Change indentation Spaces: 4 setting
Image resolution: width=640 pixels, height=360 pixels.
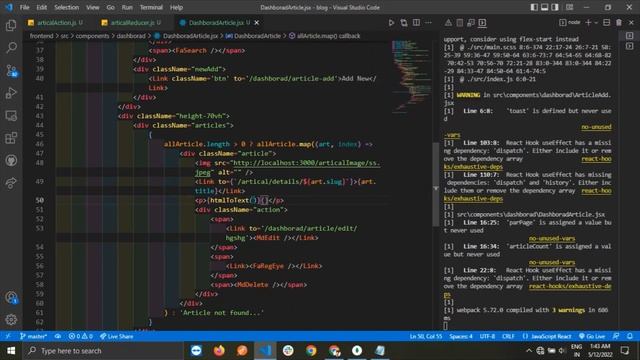click(x=461, y=336)
